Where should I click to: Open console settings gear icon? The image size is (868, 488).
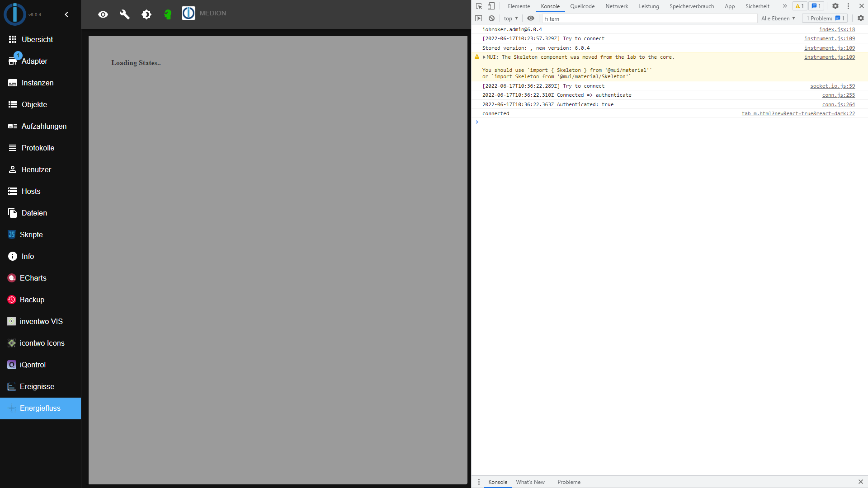861,19
